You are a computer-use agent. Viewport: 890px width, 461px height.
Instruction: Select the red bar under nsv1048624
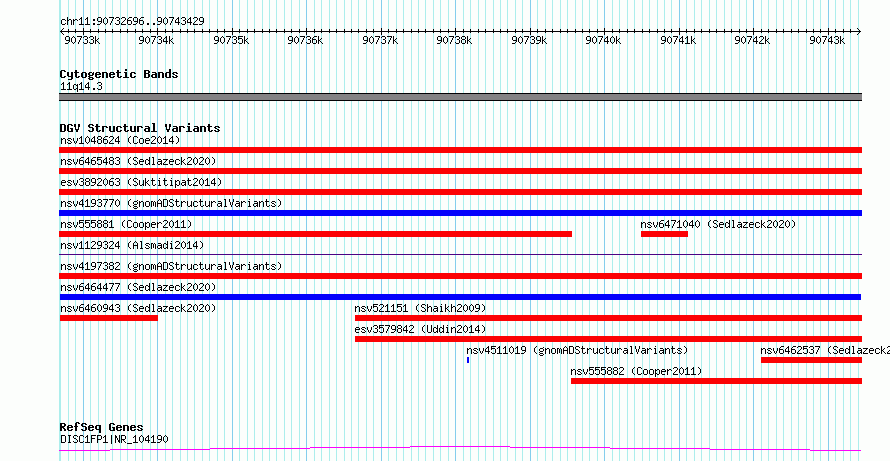click(460, 150)
